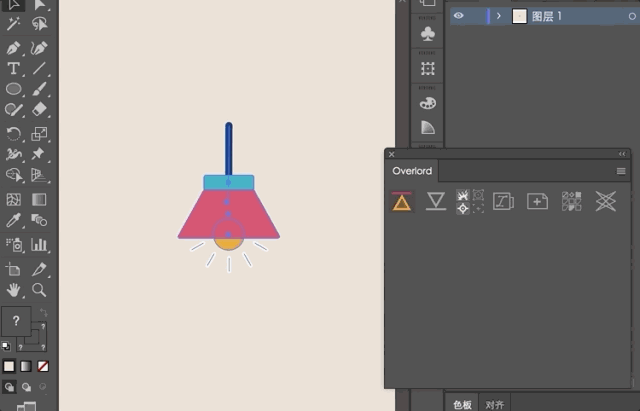
Task: Click the Fill color box
Action: [16, 321]
